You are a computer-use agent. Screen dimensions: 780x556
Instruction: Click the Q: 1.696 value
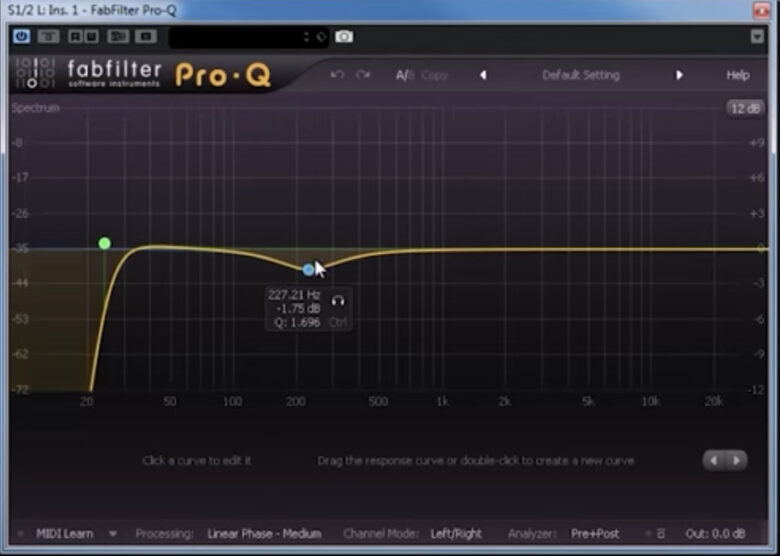(297, 322)
